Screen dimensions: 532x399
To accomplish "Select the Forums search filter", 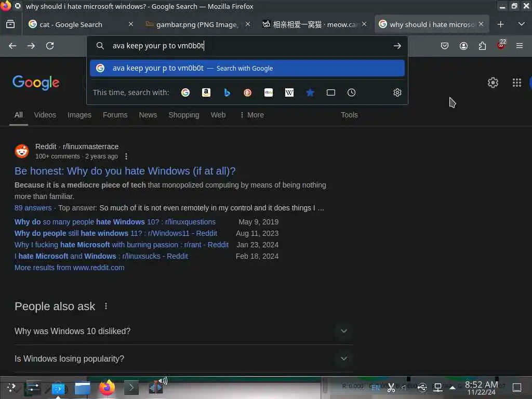I will (115, 115).
